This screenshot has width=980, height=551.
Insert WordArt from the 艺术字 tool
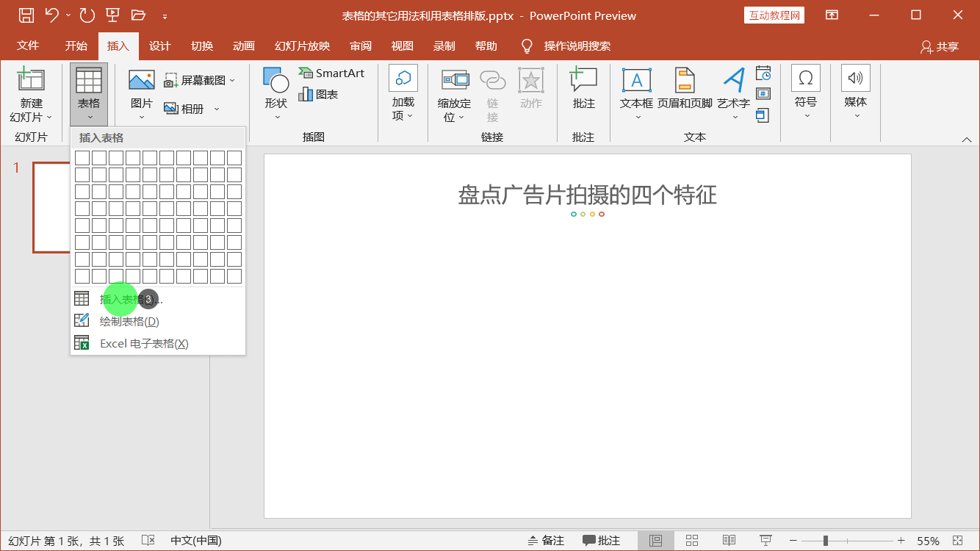[732, 91]
